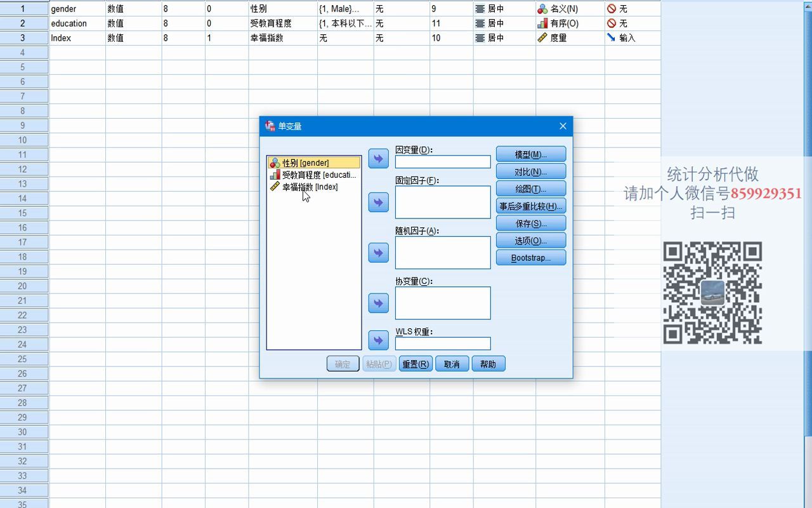This screenshot has height=508, width=812.
Task: Click the decimals cell showing 1 in Index row
Action: tap(226, 38)
